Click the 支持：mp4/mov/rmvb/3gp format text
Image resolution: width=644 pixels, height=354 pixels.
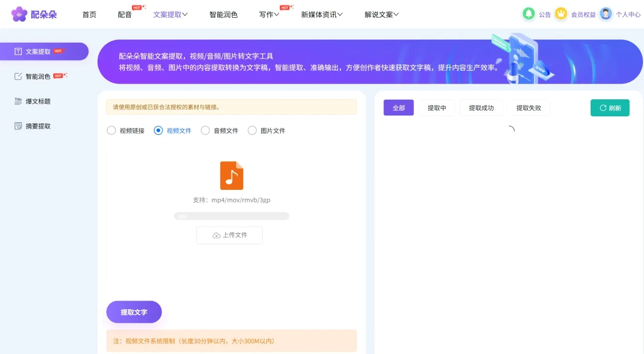coord(231,200)
